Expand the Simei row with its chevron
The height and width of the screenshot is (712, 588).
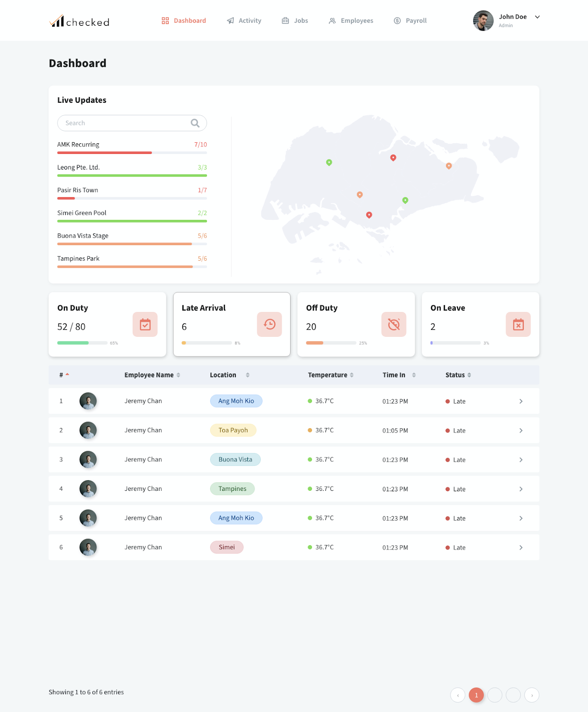(x=521, y=548)
